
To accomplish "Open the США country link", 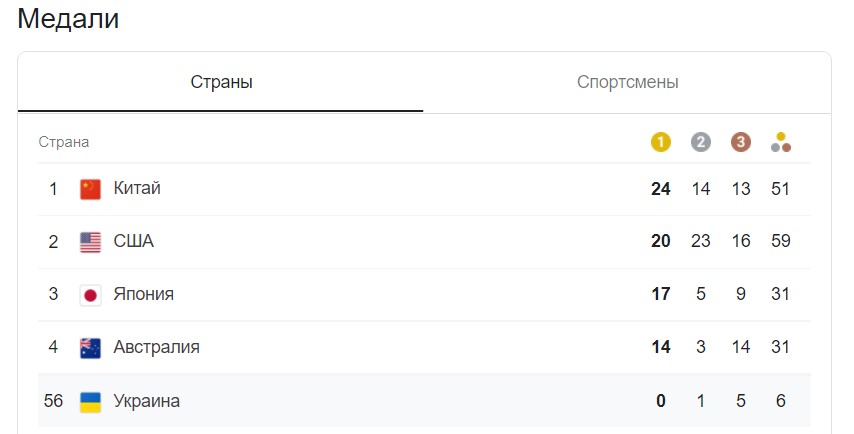I will [133, 241].
